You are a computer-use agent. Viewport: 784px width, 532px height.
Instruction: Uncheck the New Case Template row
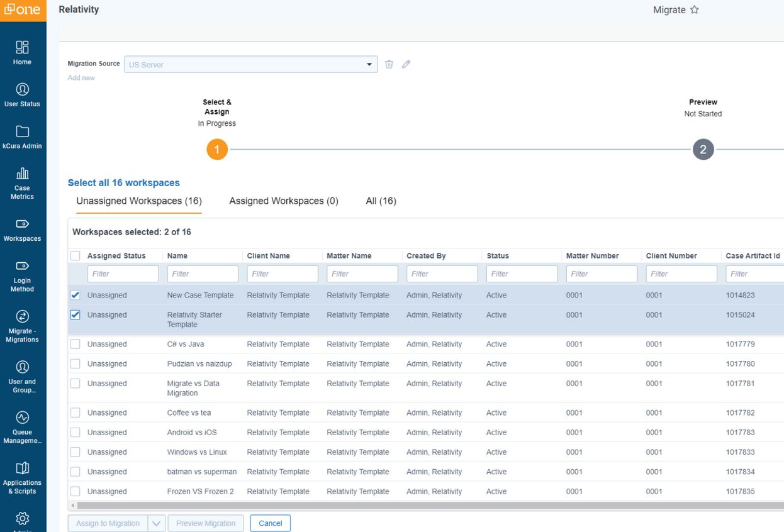coord(76,295)
